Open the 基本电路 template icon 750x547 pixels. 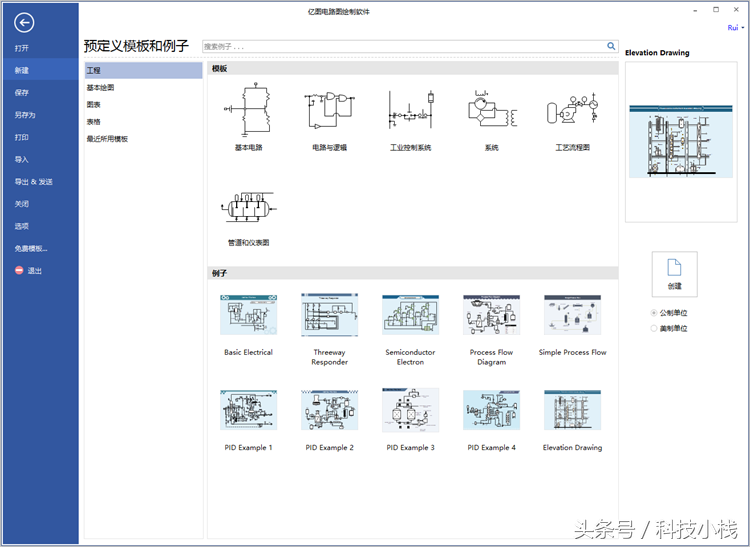[248, 110]
